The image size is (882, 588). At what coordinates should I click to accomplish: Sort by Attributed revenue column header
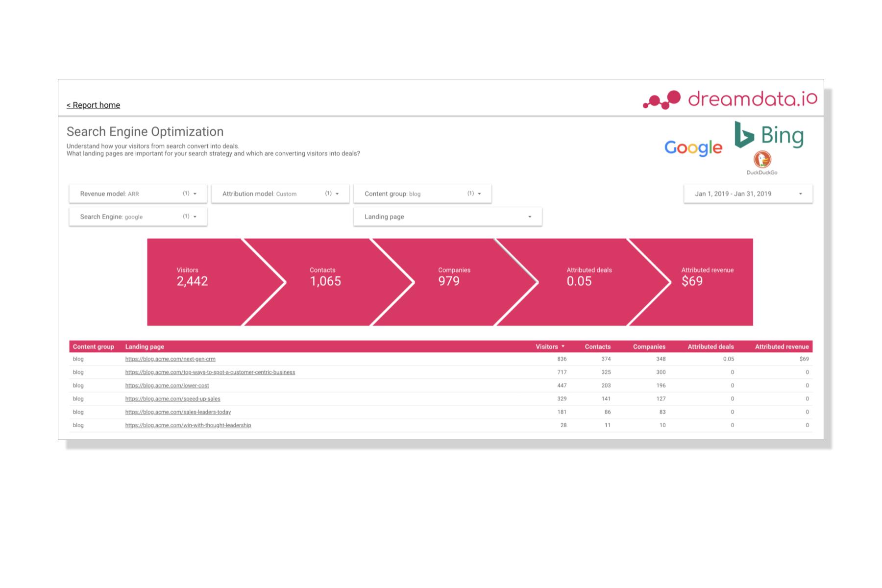click(782, 346)
